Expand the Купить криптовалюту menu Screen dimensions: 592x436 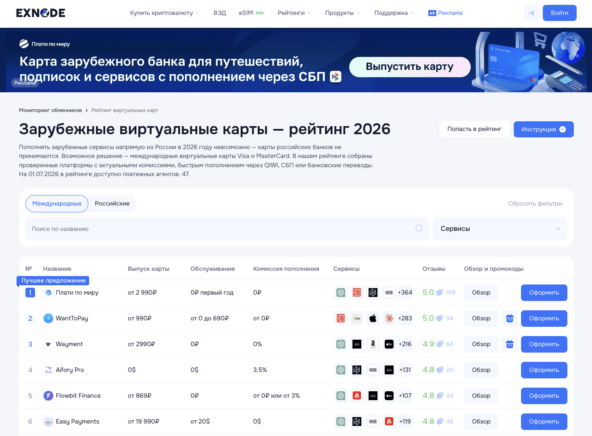164,13
